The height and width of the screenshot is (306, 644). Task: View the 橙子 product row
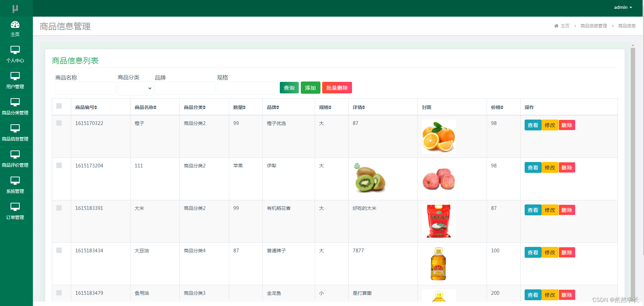pos(533,125)
